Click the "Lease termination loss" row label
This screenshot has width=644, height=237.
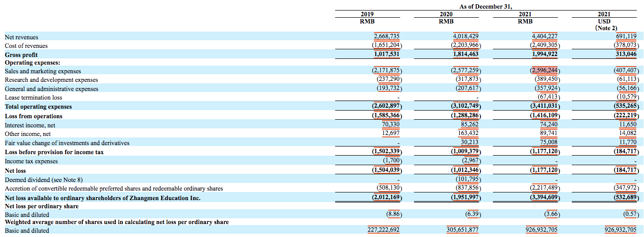[33, 98]
